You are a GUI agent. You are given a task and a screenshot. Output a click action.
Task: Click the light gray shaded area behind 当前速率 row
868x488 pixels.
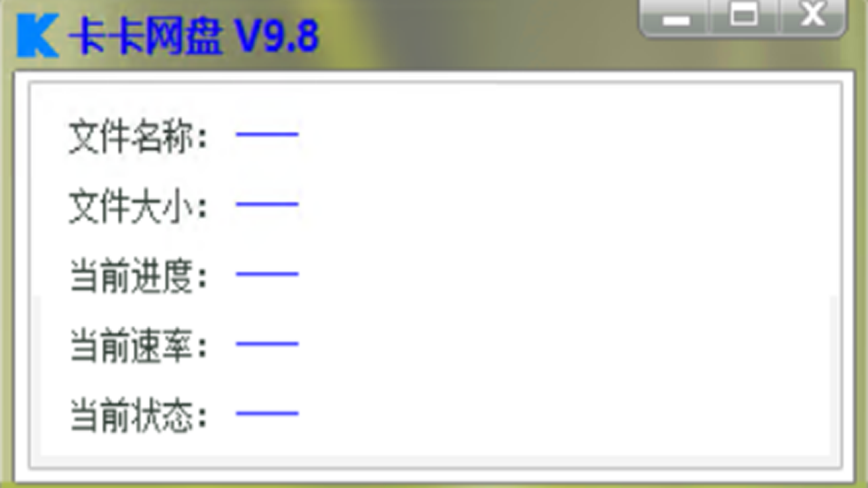(x=563, y=344)
